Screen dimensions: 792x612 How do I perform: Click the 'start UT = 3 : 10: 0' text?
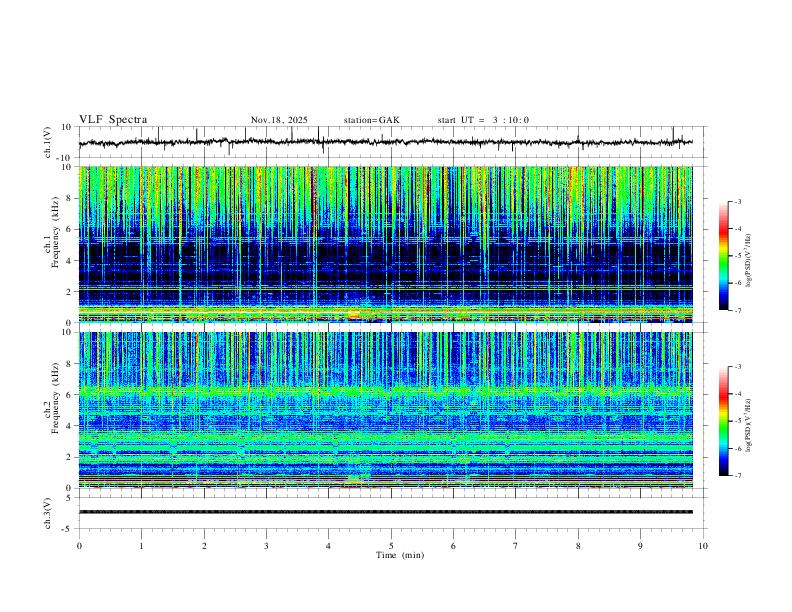(x=483, y=120)
